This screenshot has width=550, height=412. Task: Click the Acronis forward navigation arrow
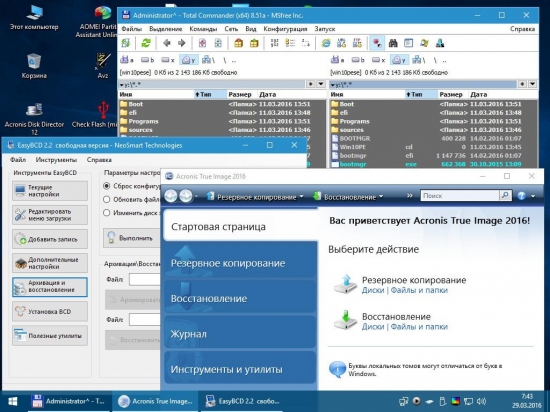point(186,196)
